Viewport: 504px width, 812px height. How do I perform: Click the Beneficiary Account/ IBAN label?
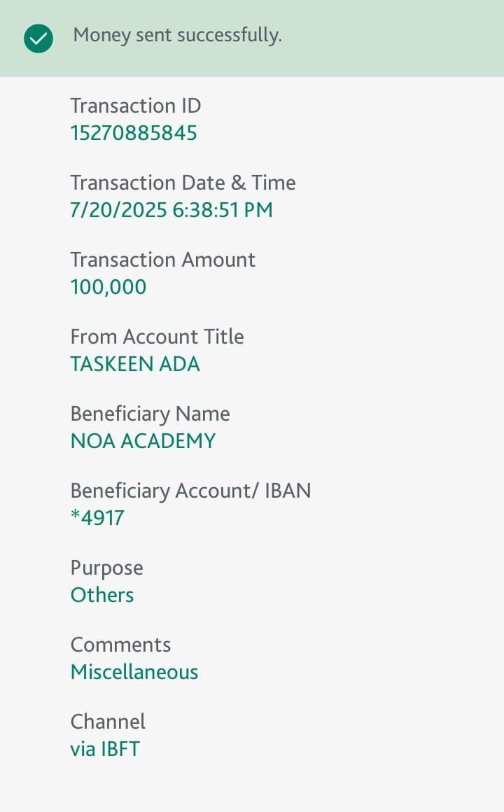click(x=190, y=491)
